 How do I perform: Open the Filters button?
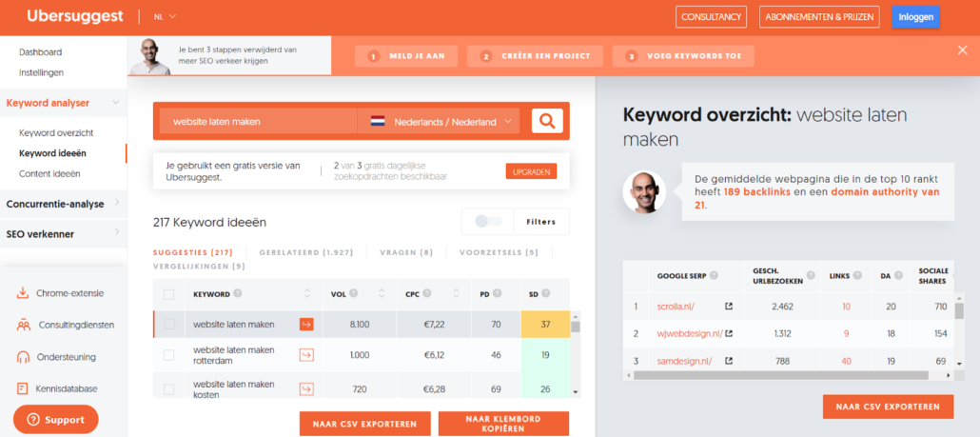[x=541, y=221]
